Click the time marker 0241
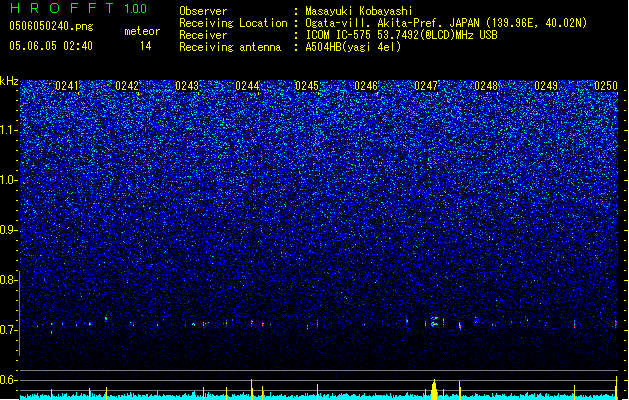Image resolution: width=629 pixels, height=400 pixels. (x=67, y=86)
